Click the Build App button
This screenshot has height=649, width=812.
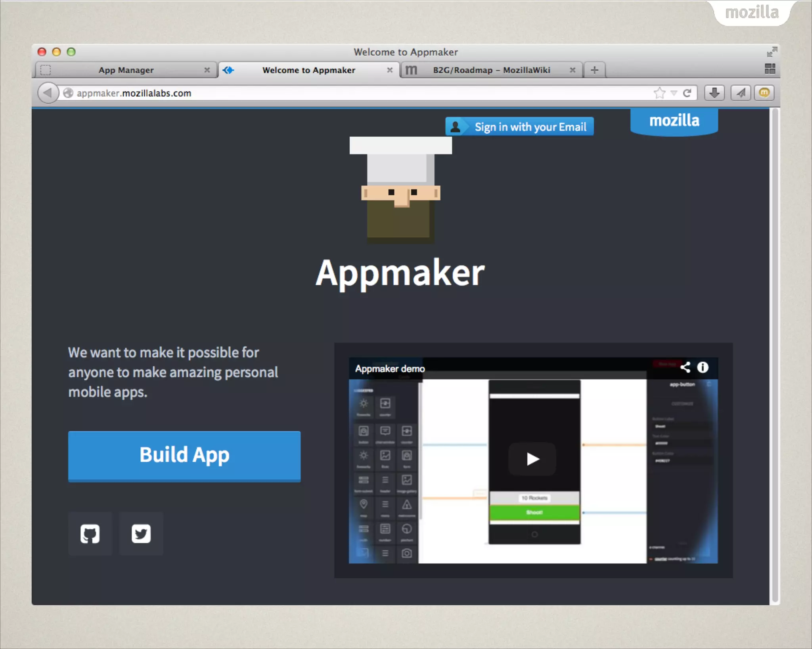(x=184, y=456)
